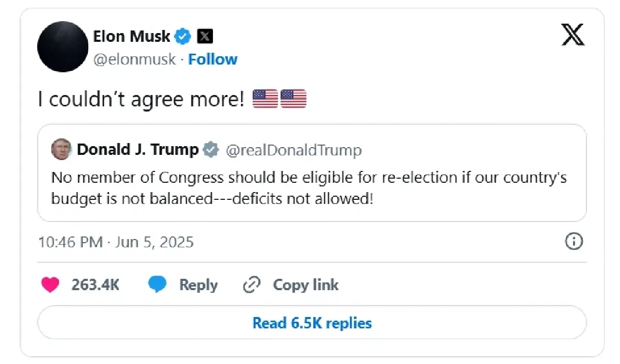Click Elon Musk's blue verified badge

(x=183, y=37)
